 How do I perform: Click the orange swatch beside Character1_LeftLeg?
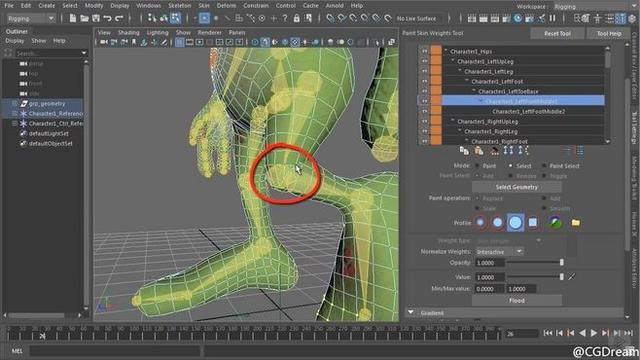point(436,71)
